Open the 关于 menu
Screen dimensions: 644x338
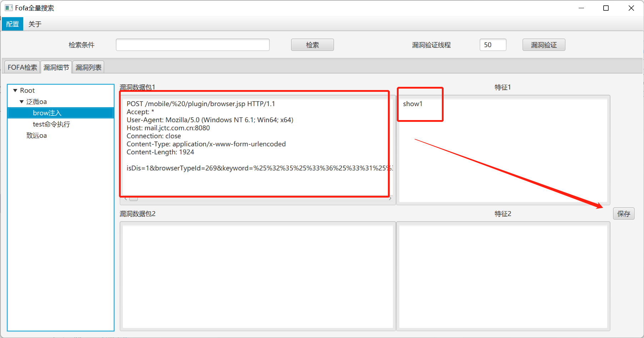click(35, 24)
